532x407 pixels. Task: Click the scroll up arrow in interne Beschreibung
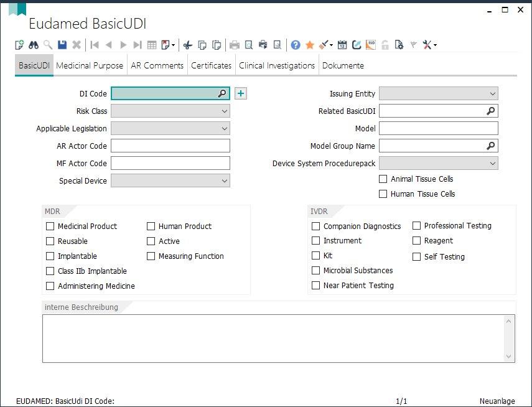pos(508,321)
